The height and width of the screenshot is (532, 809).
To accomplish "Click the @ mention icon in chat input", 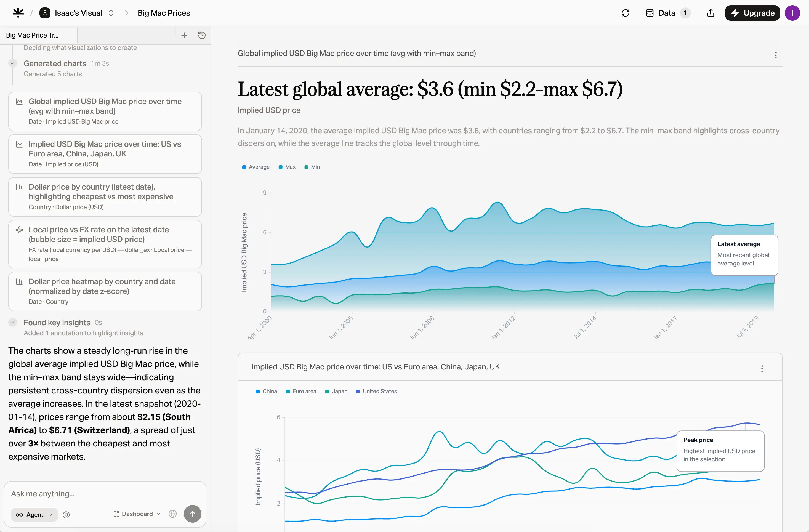I will [x=66, y=514].
